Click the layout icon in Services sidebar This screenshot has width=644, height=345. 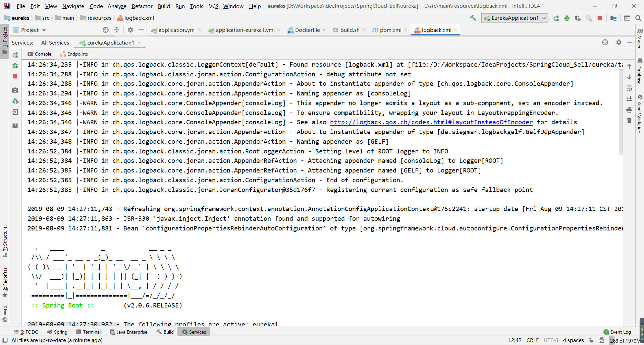tap(15, 126)
